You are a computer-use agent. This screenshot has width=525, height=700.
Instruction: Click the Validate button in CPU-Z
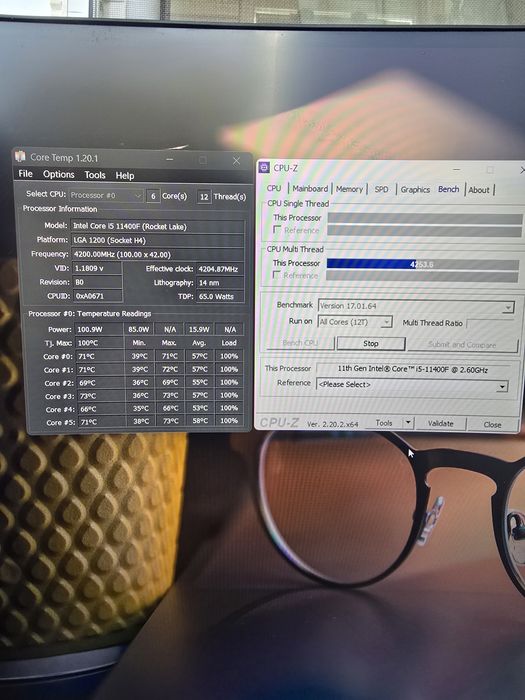click(x=441, y=423)
